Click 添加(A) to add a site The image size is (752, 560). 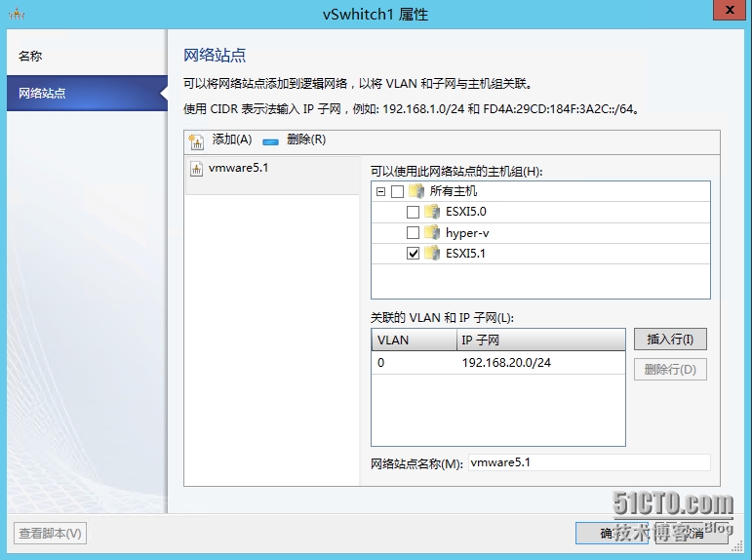[x=231, y=140]
